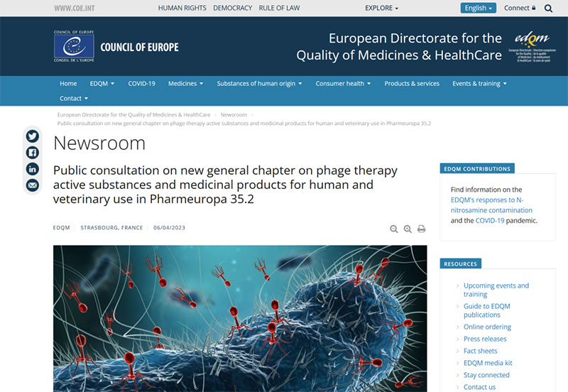Viewport: 568px width, 392px height.
Task: Click the bacteriophage article image
Action: point(240,318)
